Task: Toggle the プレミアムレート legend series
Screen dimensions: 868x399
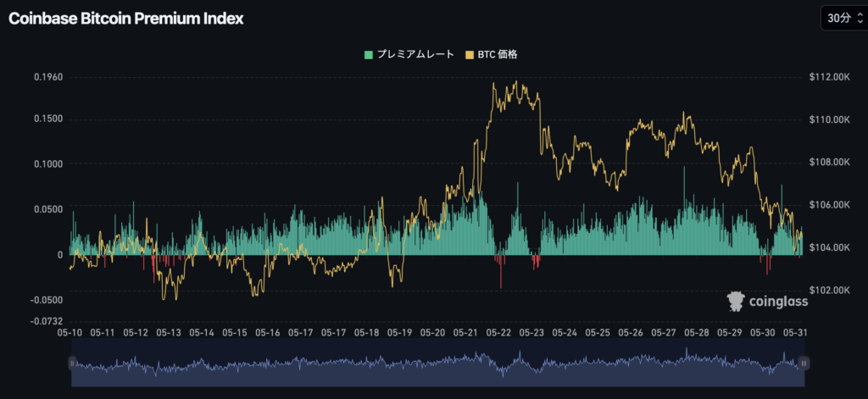Action: click(409, 54)
